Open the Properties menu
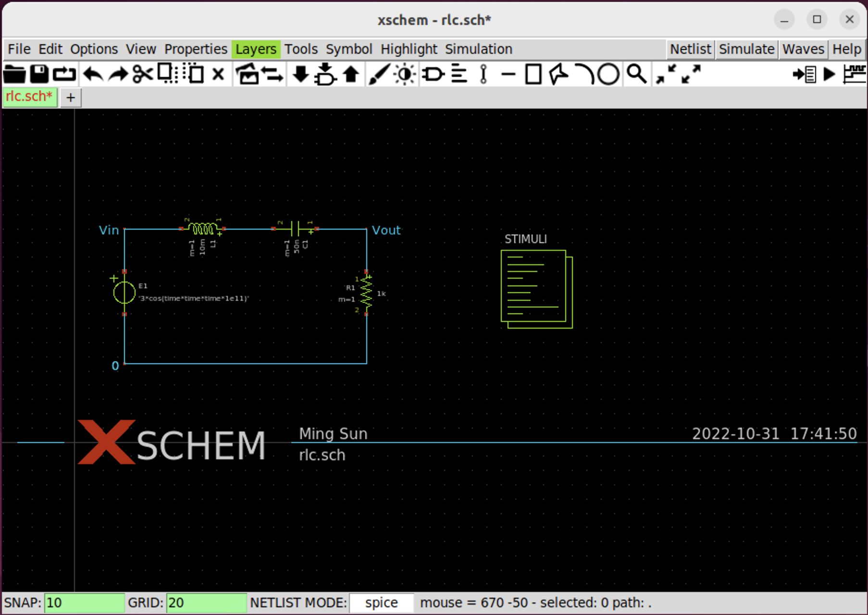Image resolution: width=868 pixels, height=615 pixels. 196,49
